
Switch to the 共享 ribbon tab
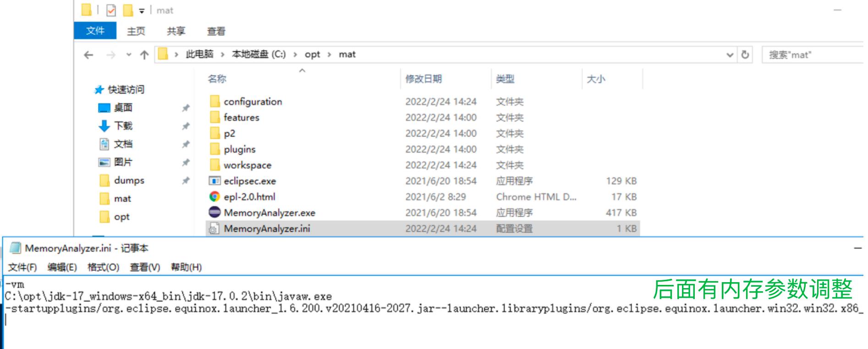(176, 31)
